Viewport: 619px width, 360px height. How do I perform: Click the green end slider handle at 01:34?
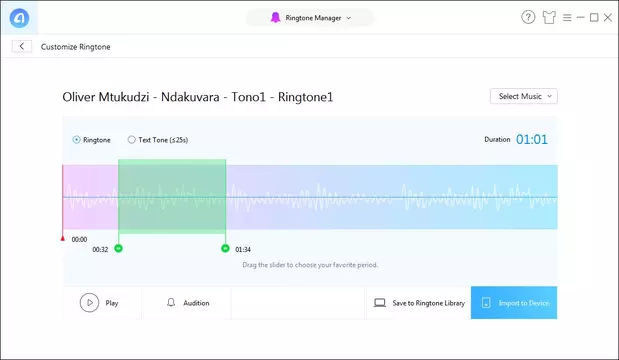[225, 248]
